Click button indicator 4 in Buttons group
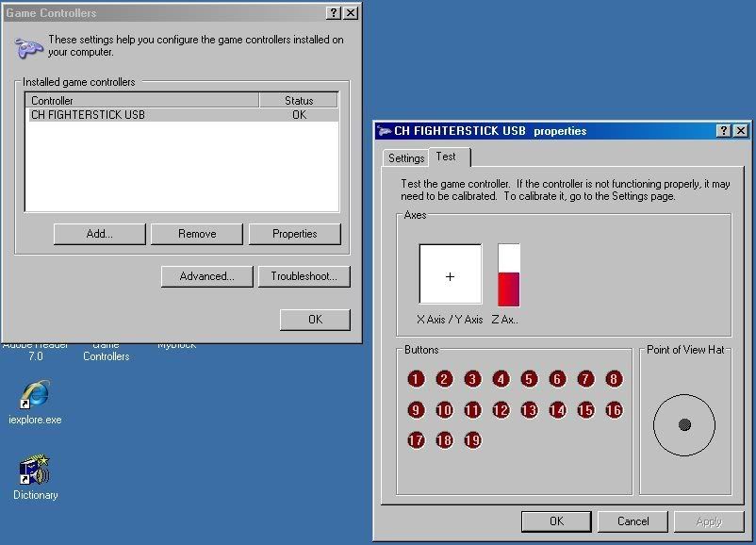 [x=501, y=379]
